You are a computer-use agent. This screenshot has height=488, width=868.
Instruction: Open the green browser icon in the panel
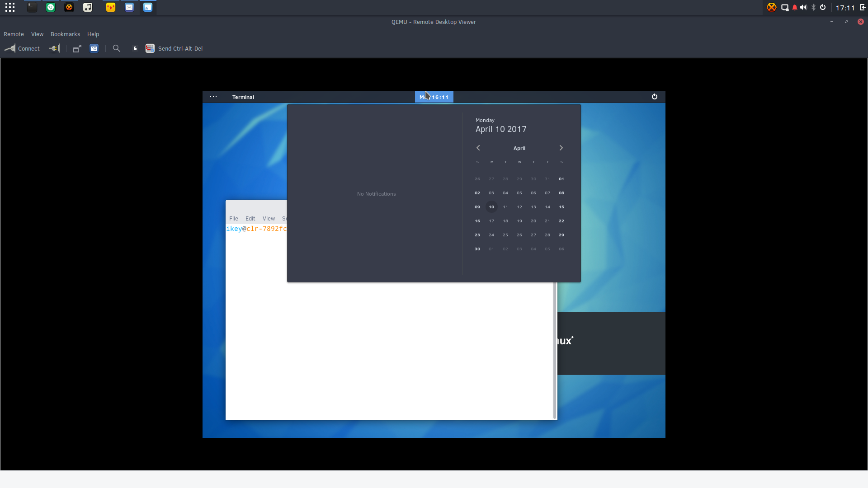(x=51, y=7)
